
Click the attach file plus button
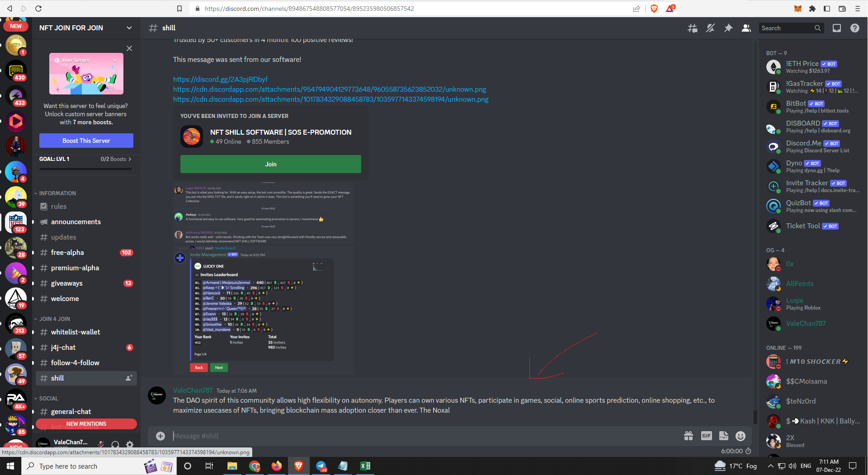coord(160,436)
